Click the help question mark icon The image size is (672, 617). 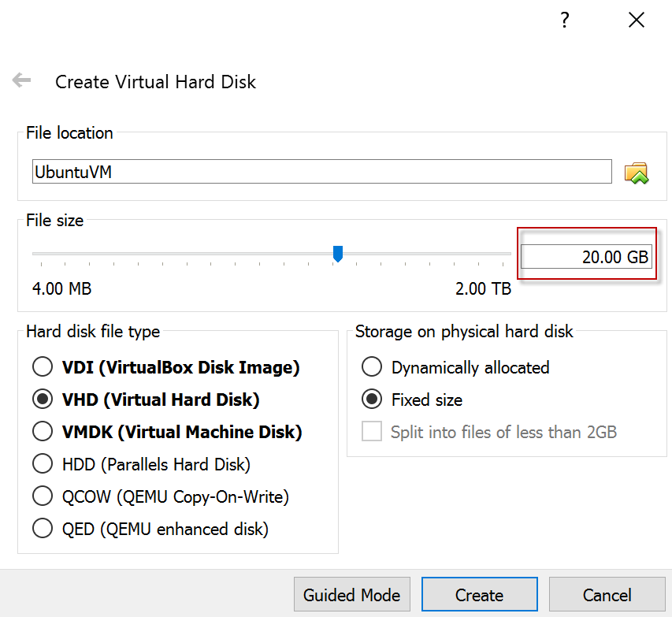point(565,20)
